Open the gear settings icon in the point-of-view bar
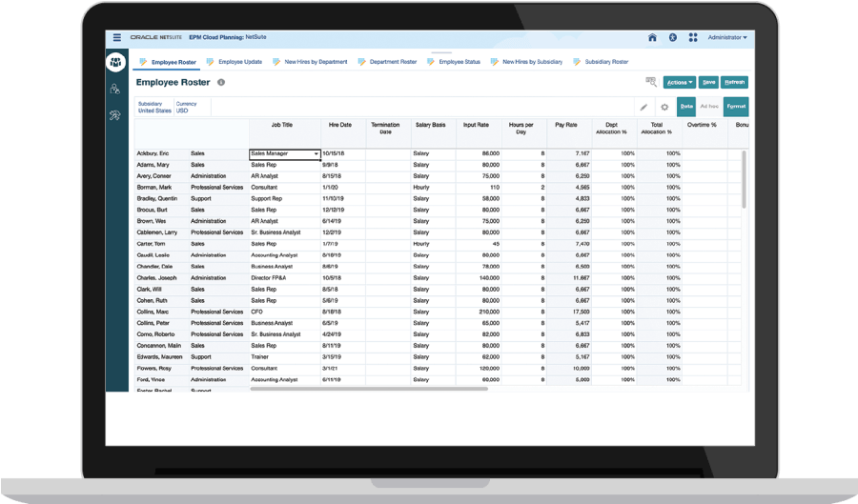The width and height of the screenshot is (858, 504). click(x=664, y=107)
